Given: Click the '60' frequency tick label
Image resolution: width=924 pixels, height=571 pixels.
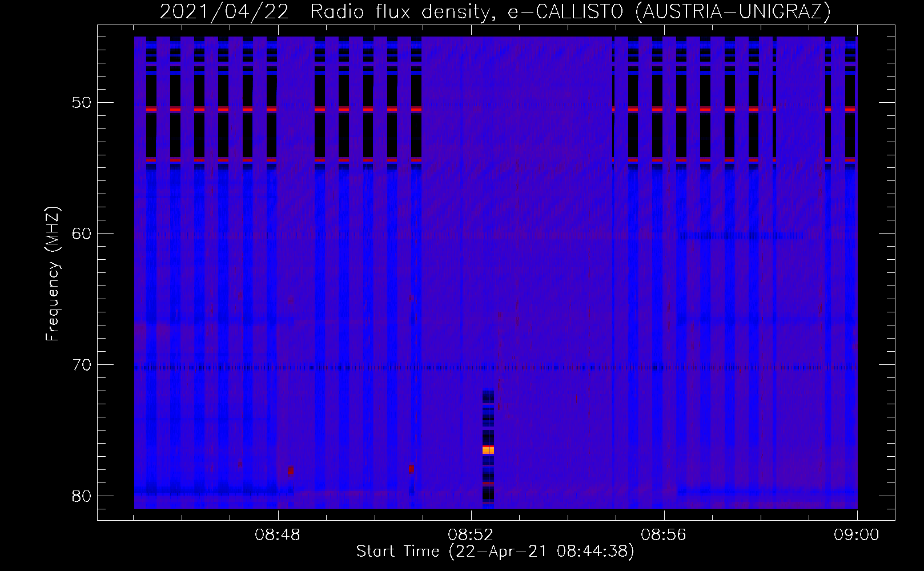Looking at the screenshot, I should (x=82, y=234).
